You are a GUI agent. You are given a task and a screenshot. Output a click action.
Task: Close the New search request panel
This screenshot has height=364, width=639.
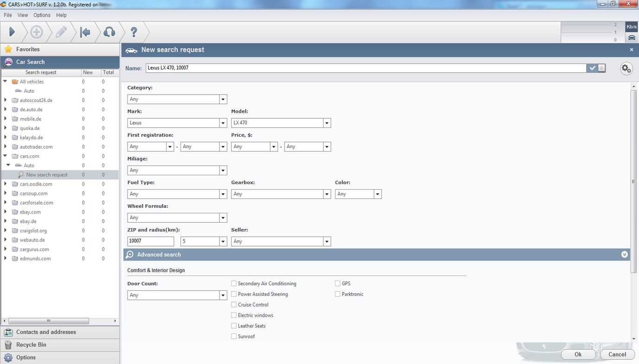tap(632, 50)
